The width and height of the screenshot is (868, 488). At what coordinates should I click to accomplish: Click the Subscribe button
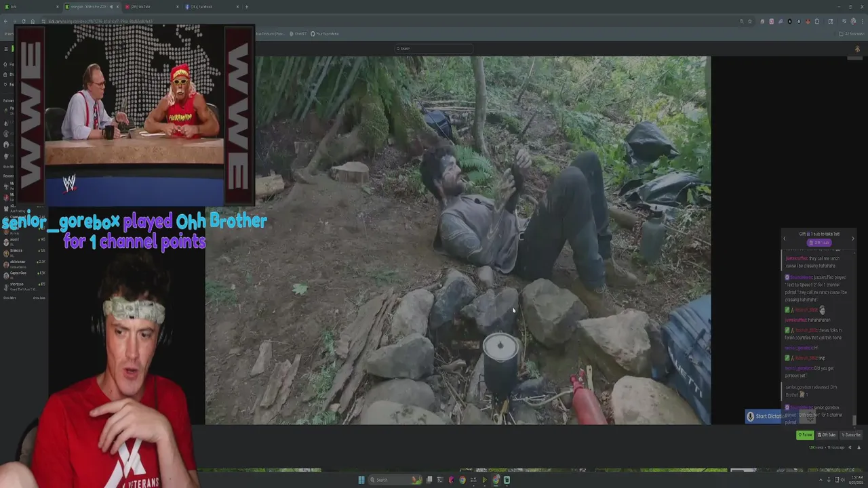[850, 435]
